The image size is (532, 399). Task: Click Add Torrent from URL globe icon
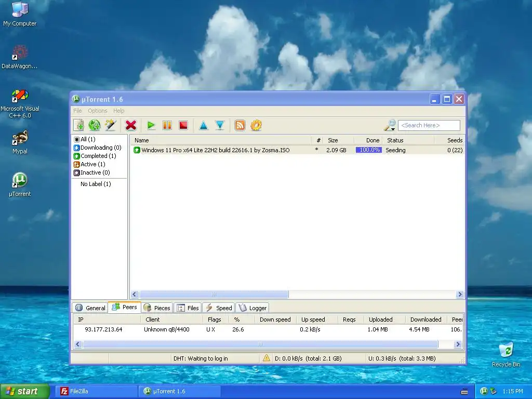pyautogui.click(x=95, y=125)
